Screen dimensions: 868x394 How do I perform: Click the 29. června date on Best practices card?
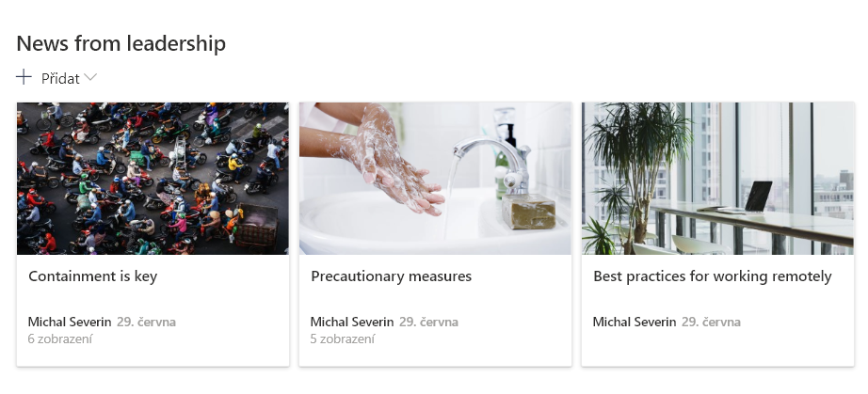[711, 322]
